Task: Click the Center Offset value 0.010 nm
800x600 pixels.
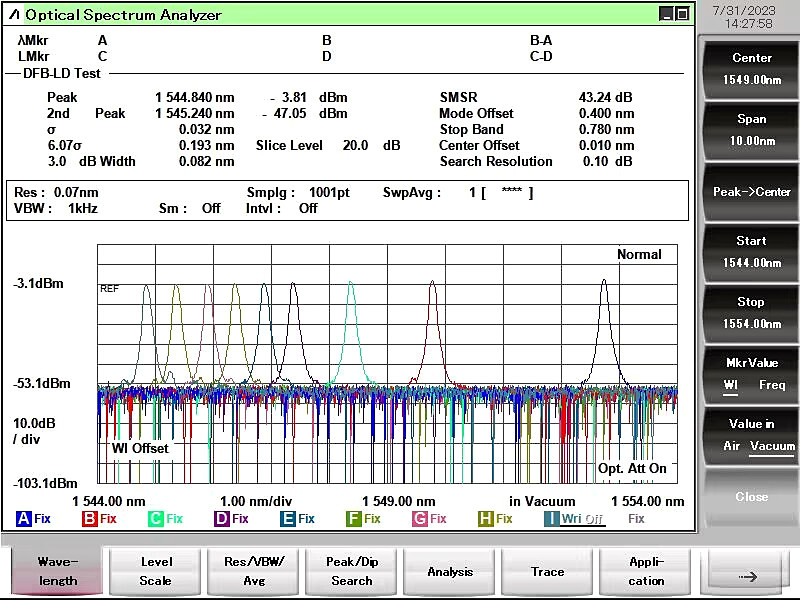Action: pyautogui.click(x=606, y=145)
